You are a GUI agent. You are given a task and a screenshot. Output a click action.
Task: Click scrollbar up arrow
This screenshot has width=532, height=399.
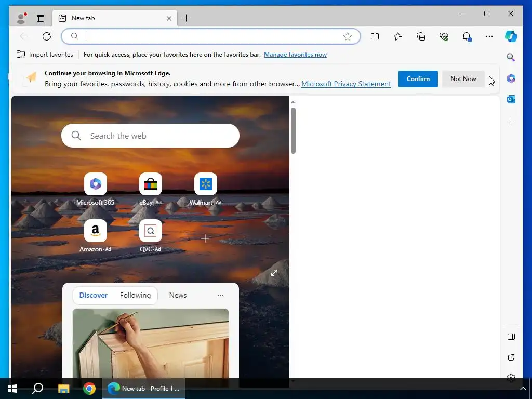point(293,102)
